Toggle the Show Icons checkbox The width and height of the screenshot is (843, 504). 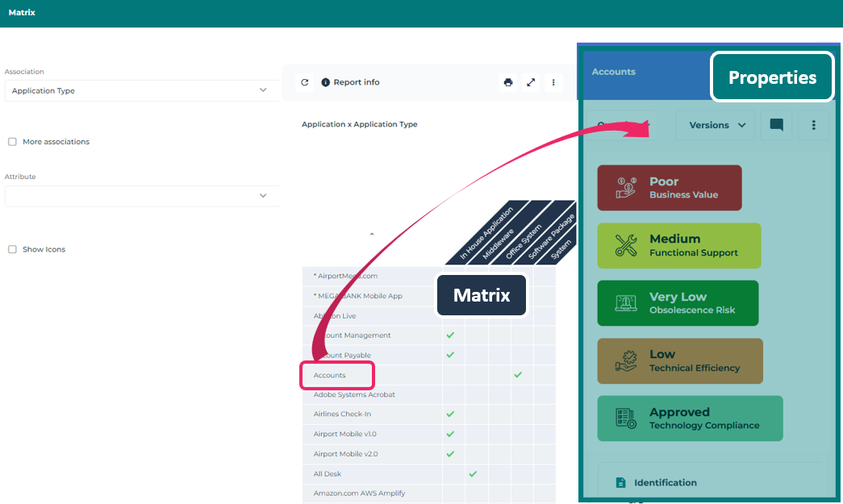tap(12, 250)
